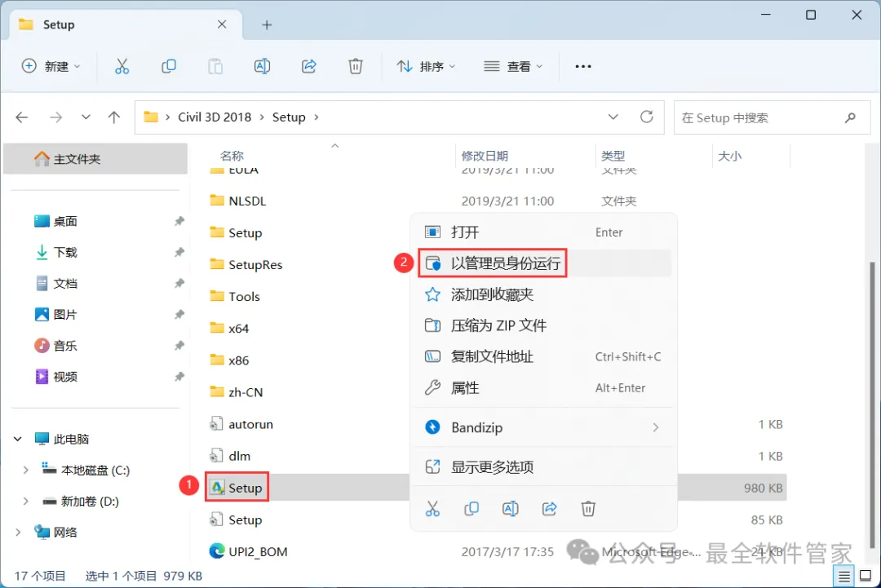
Task: Expand the 网络 tree node
Action: 18,532
